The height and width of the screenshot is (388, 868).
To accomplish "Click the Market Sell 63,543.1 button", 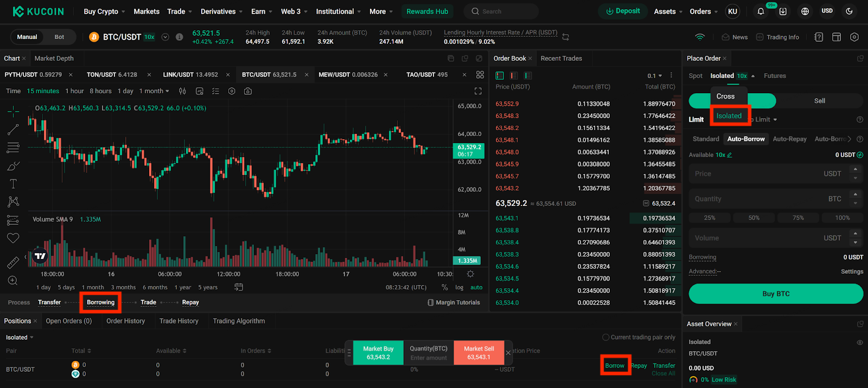I will [x=479, y=353].
